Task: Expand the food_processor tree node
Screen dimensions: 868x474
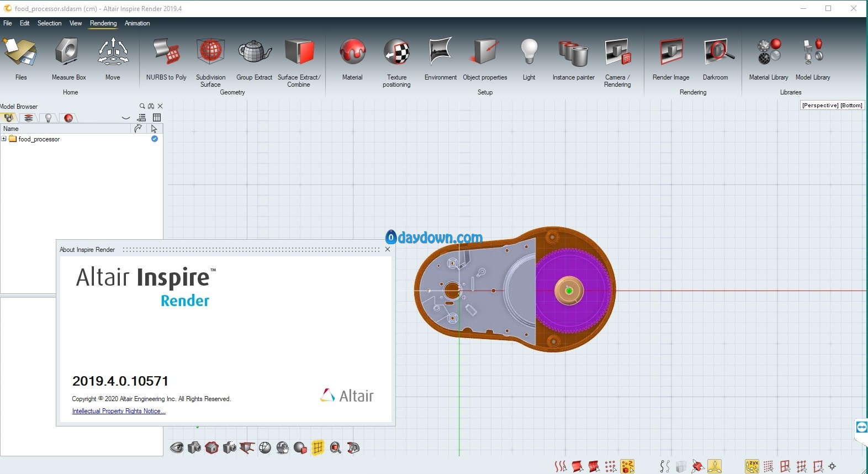Action: (4, 139)
